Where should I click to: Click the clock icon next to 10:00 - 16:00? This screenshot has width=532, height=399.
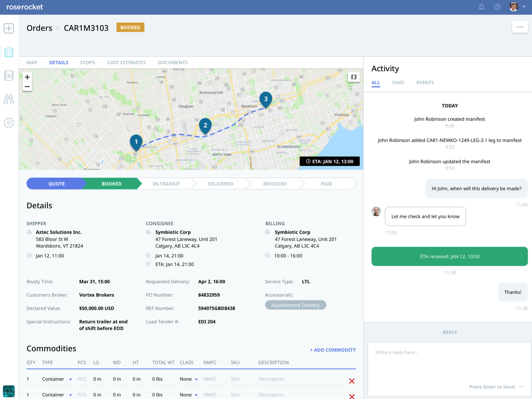coord(267,256)
